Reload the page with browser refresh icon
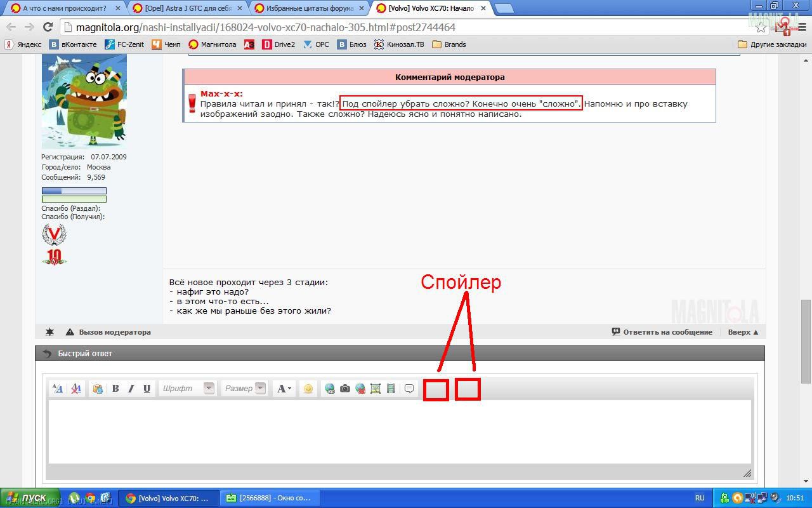 [48, 27]
